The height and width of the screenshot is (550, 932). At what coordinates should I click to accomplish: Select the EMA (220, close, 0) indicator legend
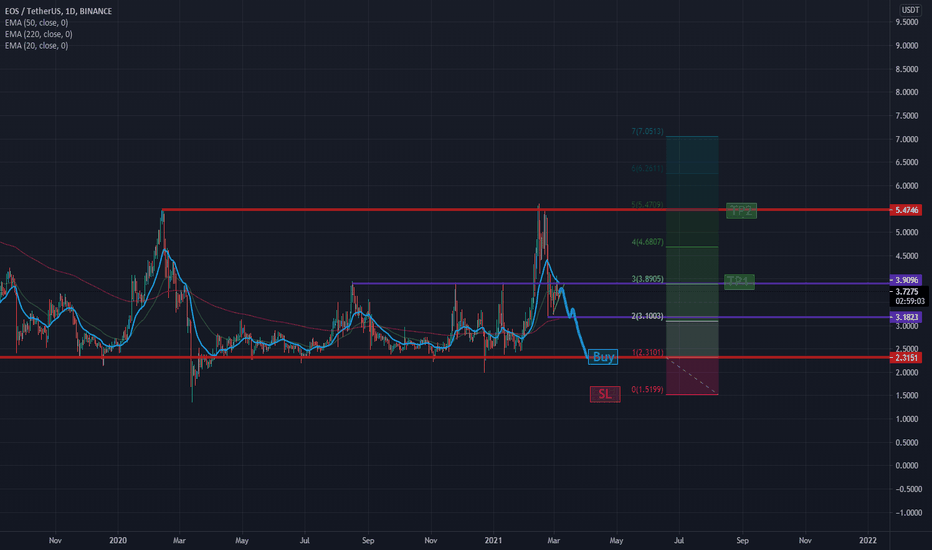click(39, 34)
